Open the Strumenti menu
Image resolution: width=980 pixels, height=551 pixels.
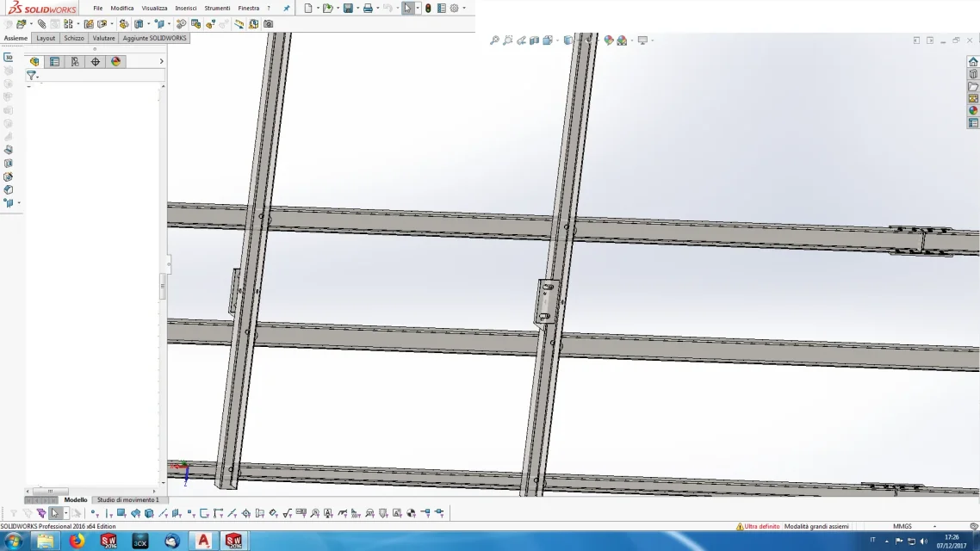[x=217, y=8]
